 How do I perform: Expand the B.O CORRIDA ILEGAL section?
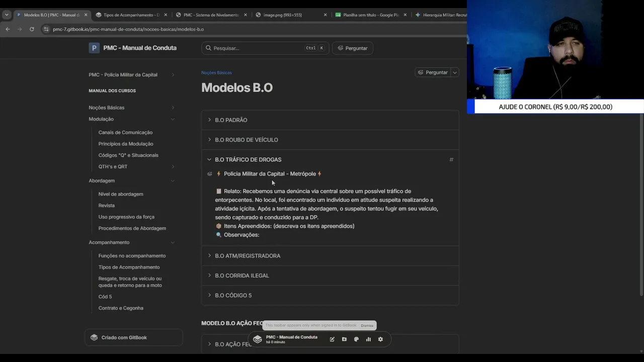[330, 276]
